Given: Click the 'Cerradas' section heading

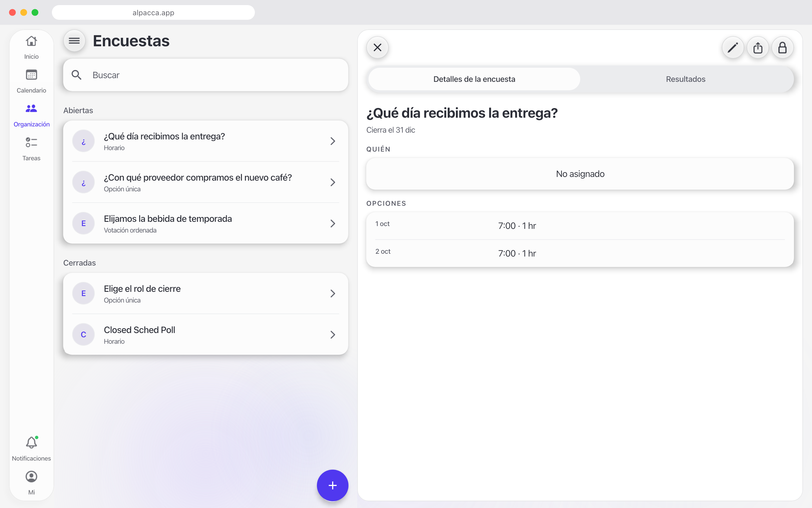Looking at the screenshot, I should click(x=80, y=263).
